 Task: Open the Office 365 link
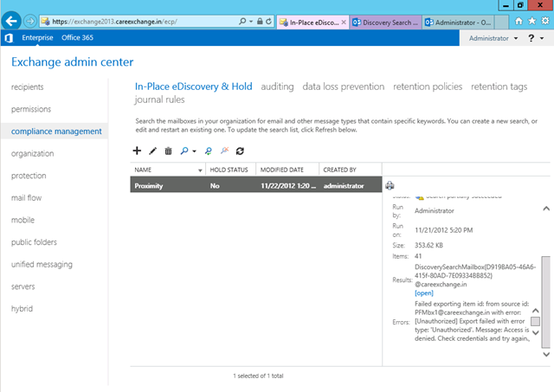[x=77, y=37]
